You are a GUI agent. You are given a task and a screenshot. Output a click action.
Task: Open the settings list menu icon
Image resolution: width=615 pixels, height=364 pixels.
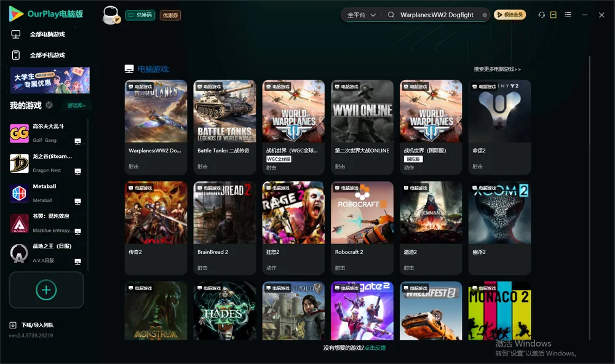[x=568, y=15]
